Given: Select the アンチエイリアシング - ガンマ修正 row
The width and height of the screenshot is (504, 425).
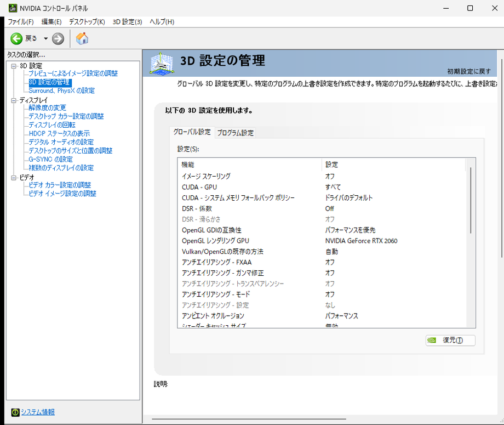Looking at the screenshot, I should [322, 273].
